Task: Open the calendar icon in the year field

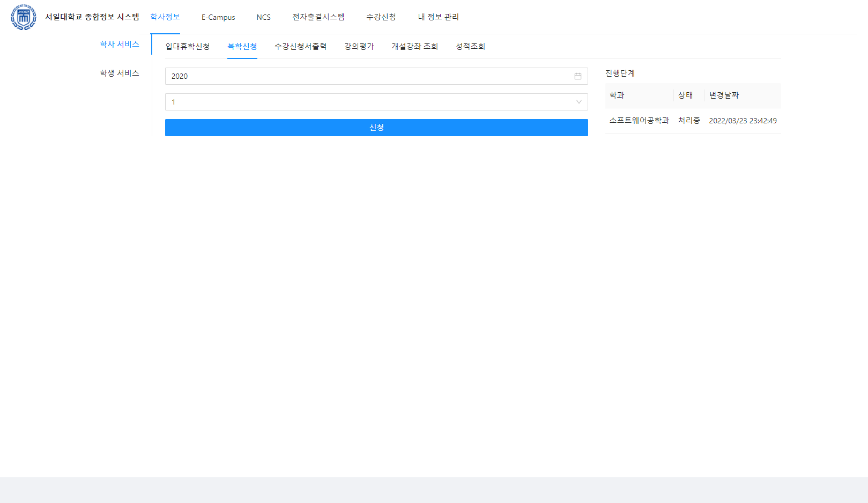Action: [577, 76]
